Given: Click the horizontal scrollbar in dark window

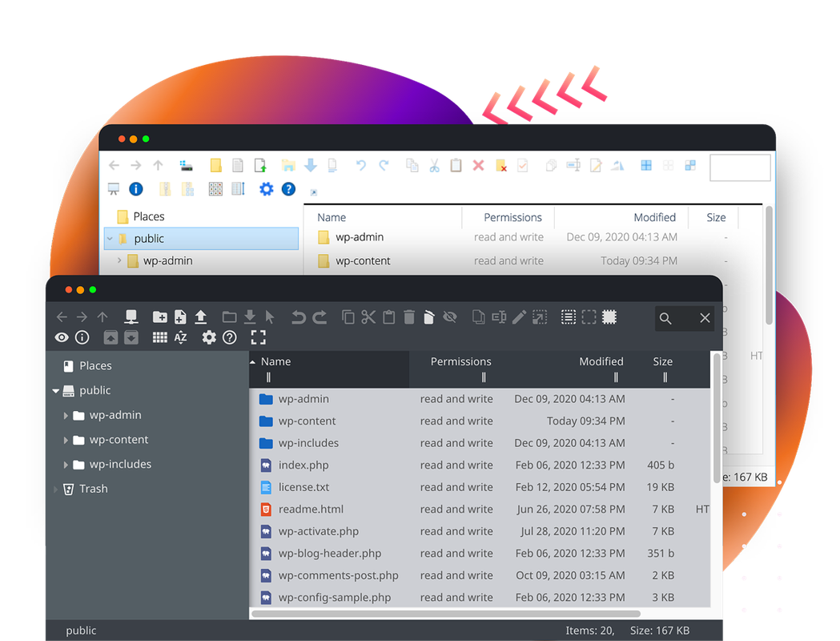Looking at the screenshot, I should point(446,615).
